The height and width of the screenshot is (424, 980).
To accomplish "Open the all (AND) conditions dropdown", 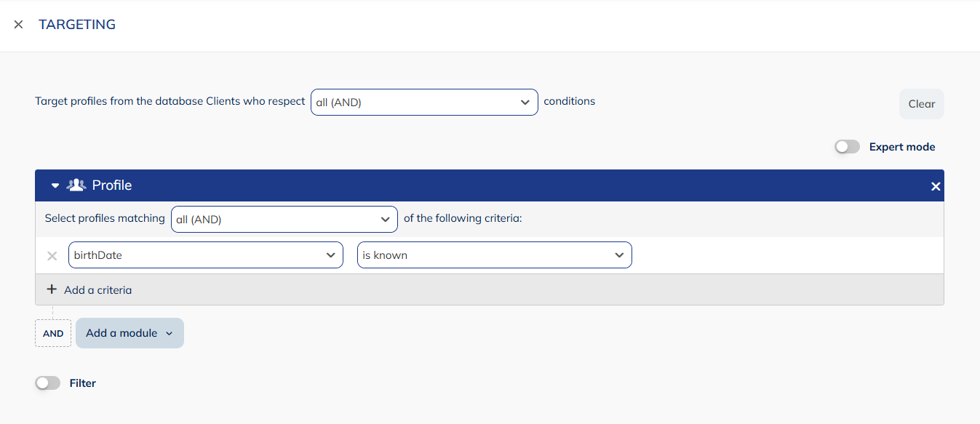I will point(424,102).
